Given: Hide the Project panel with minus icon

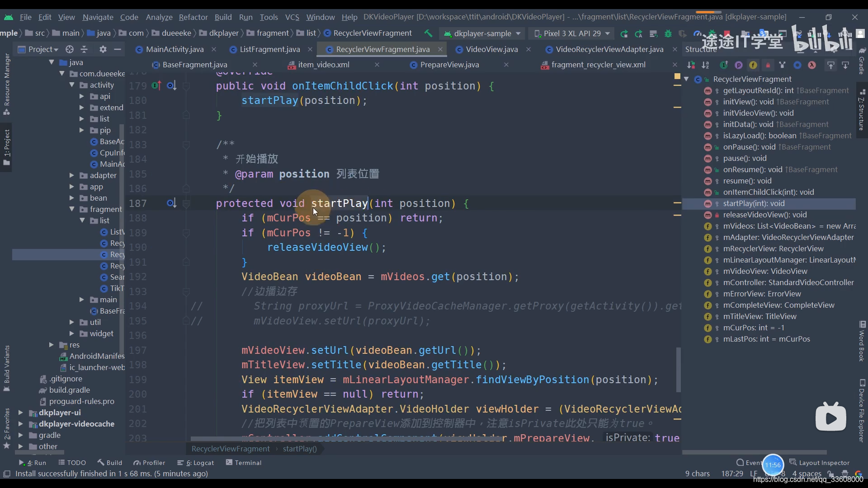Looking at the screenshot, I should tap(118, 49).
